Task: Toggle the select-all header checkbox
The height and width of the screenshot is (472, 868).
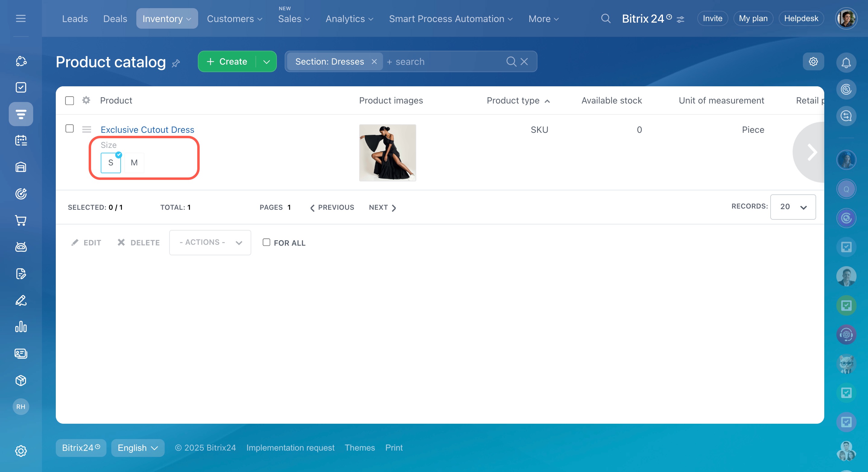Action: tap(69, 100)
